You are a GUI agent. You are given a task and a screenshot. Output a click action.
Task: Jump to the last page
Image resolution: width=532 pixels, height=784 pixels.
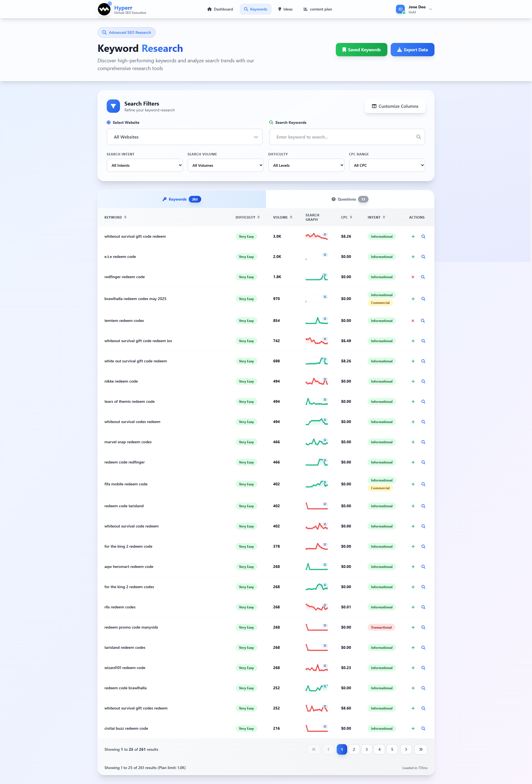pyautogui.click(x=421, y=749)
